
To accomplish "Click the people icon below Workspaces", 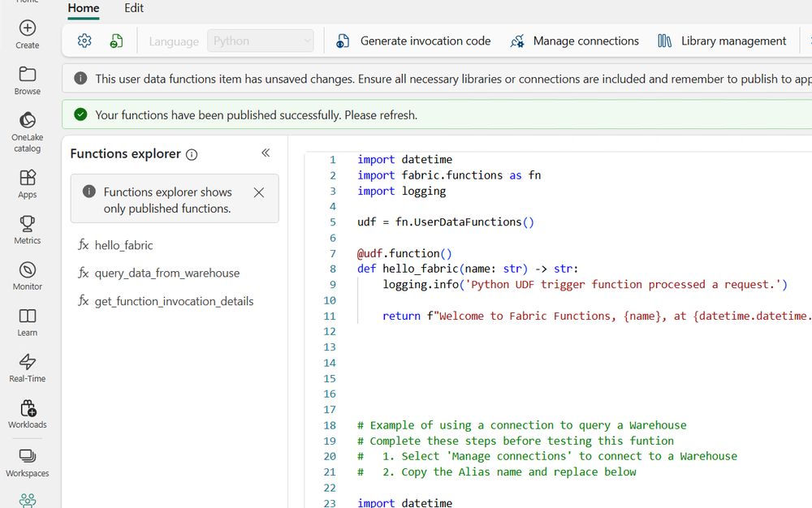I will (28, 500).
